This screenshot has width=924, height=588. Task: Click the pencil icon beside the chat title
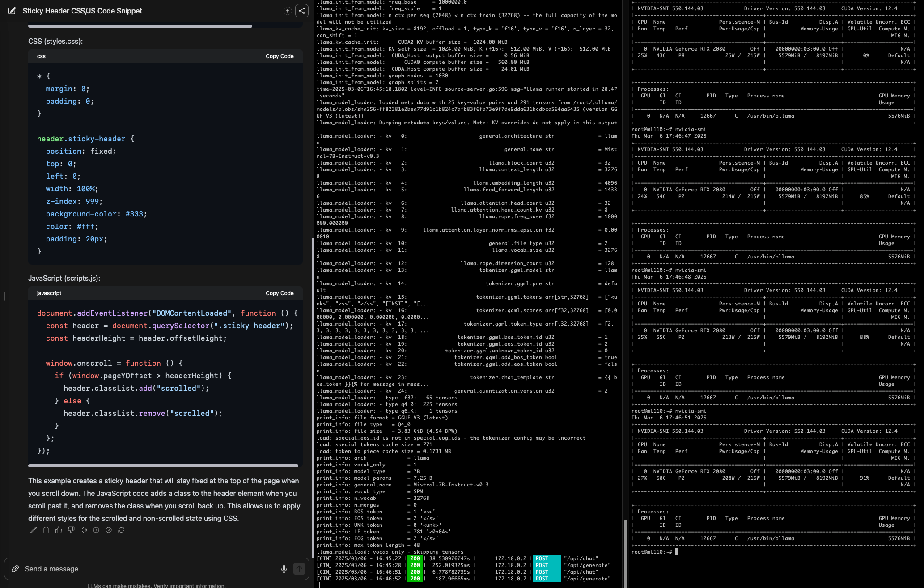pyautogui.click(x=12, y=11)
